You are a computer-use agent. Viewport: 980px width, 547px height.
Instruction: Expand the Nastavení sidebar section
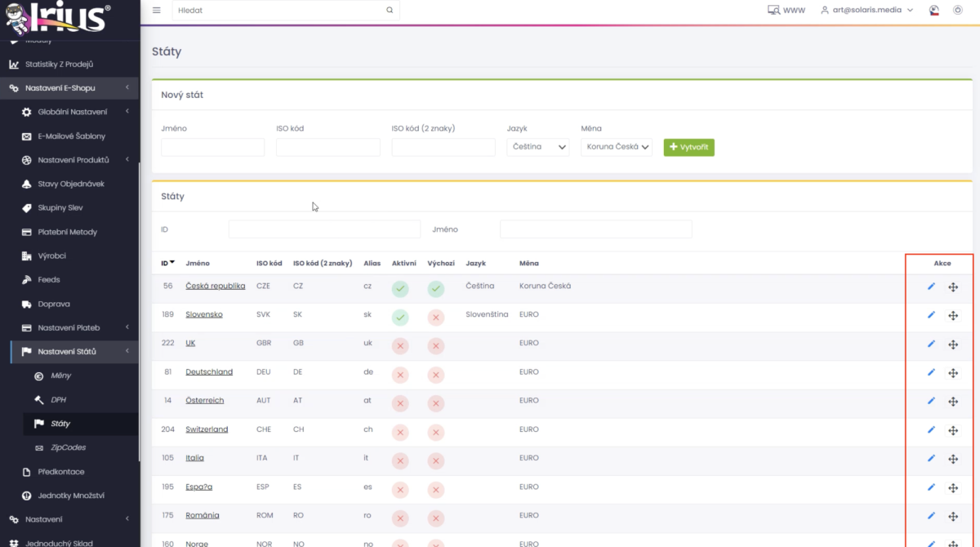[x=69, y=519]
